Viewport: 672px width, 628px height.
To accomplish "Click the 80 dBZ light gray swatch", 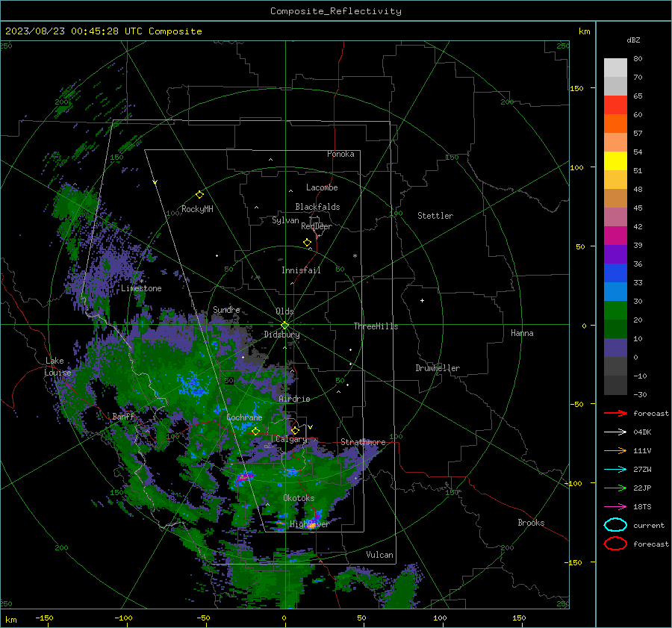I will point(615,67).
